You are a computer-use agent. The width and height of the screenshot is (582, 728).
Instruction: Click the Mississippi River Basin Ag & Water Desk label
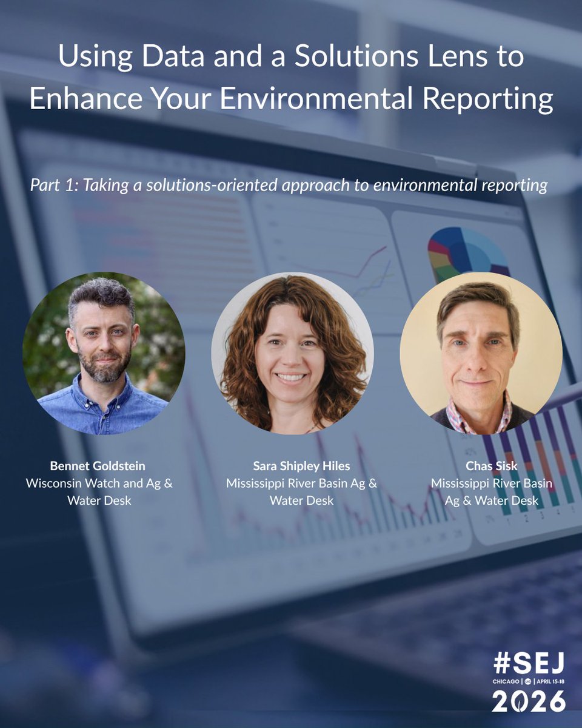click(302, 491)
